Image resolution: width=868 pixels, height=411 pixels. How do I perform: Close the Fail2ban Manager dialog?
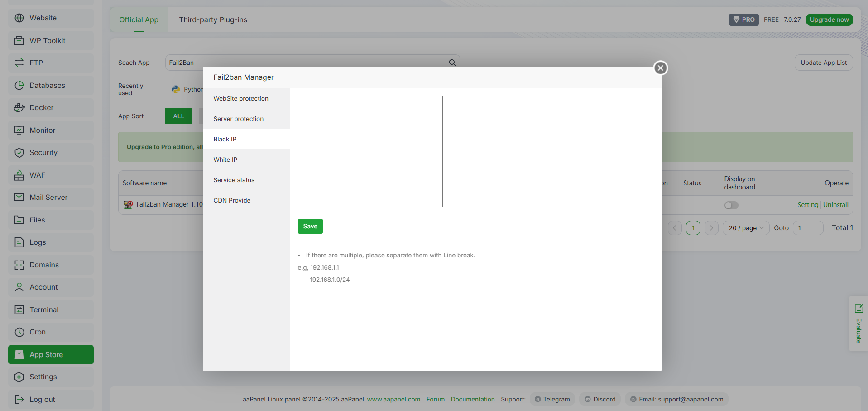[x=661, y=68]
